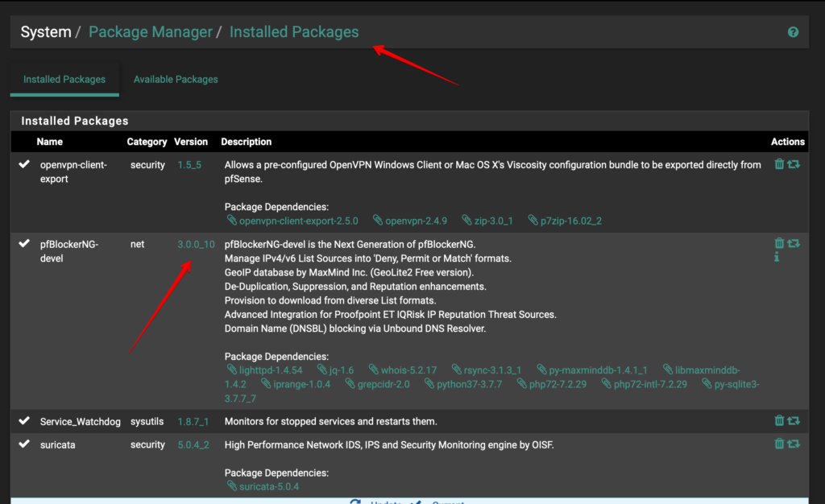Click 'Monitors for stopped services' description text
The height and width of the screenshot is (504, 825).
point(331,422)
